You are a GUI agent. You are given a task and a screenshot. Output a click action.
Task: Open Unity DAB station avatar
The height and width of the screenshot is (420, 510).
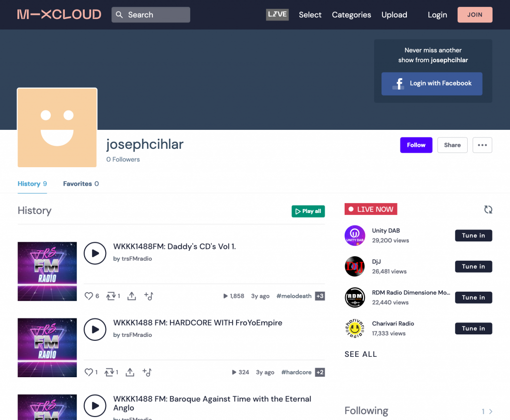(x=355, y=235)
